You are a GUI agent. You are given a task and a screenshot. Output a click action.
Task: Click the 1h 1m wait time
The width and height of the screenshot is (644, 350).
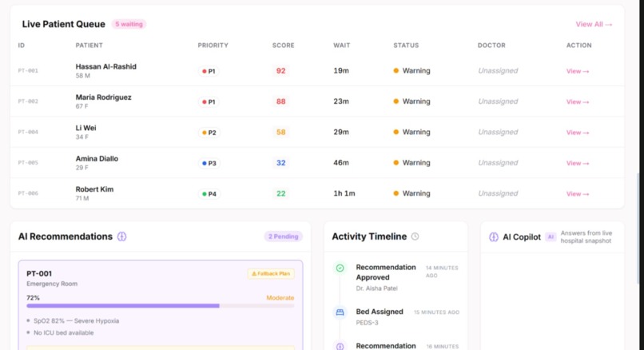pyautogui.click(x=344, y=193)
